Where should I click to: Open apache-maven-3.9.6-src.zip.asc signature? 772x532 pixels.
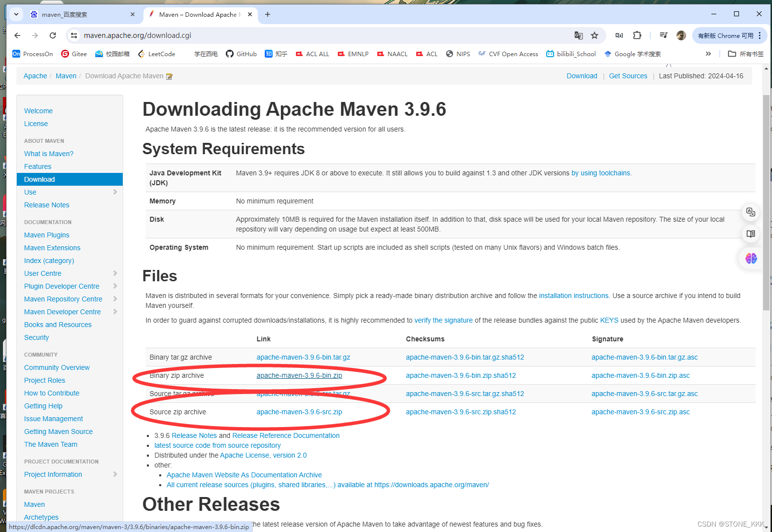click(641, 412)
